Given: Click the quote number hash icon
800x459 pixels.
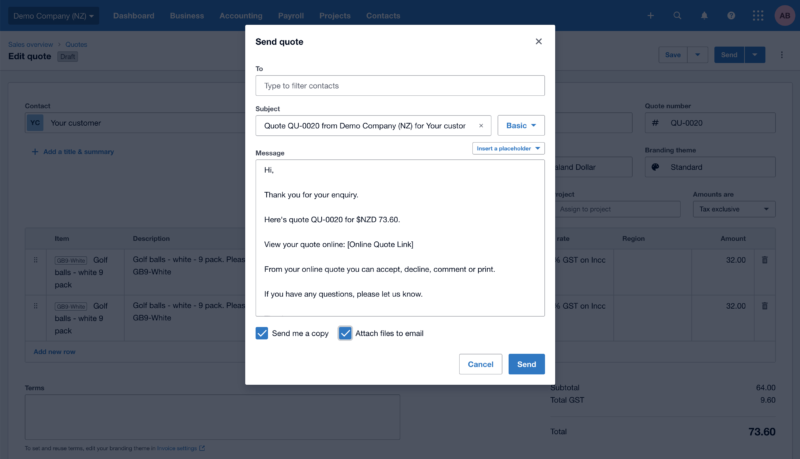Looking at the screenshot, I should [655, 123].
